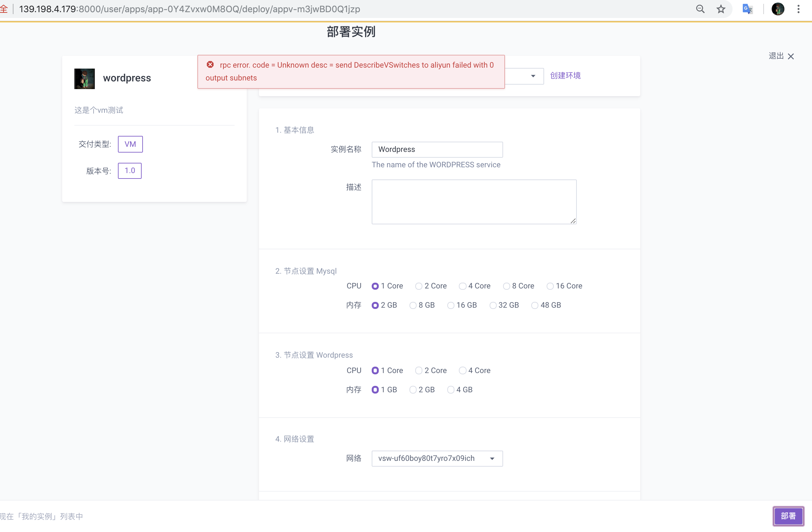Select 4 GB memory for Wordpress node

point(451,390)
